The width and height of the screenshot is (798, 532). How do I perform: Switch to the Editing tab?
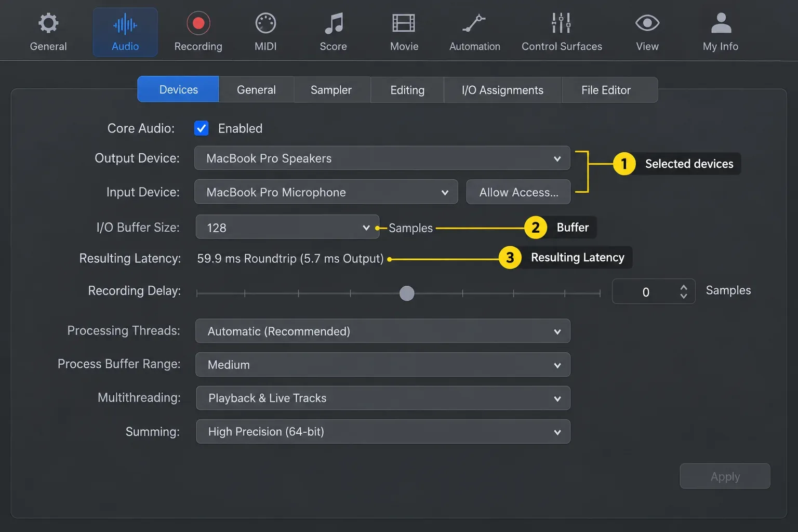pyautogui.click(x=407, y=89)
